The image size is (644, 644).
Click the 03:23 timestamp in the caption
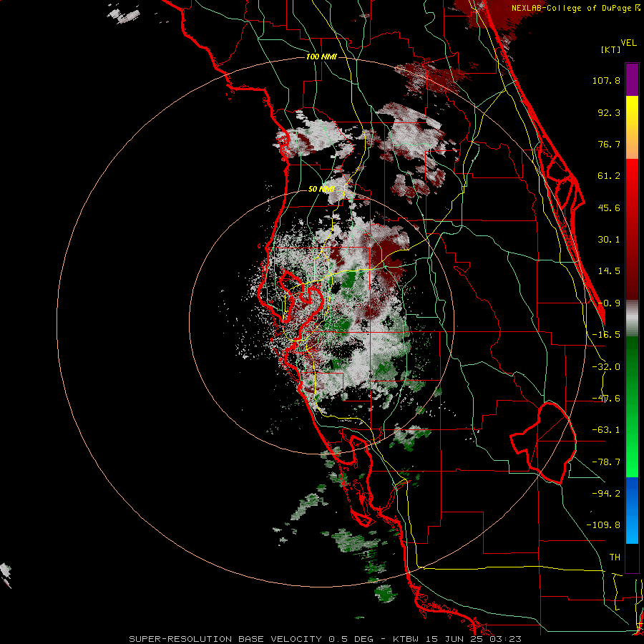(x=506, y=639)
